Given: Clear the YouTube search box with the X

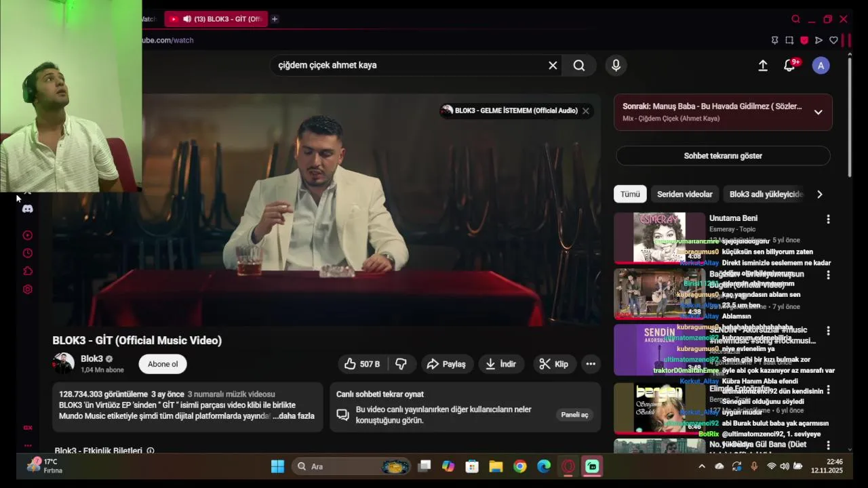Looking at the screenshot, I should click(x=553, y=65).
